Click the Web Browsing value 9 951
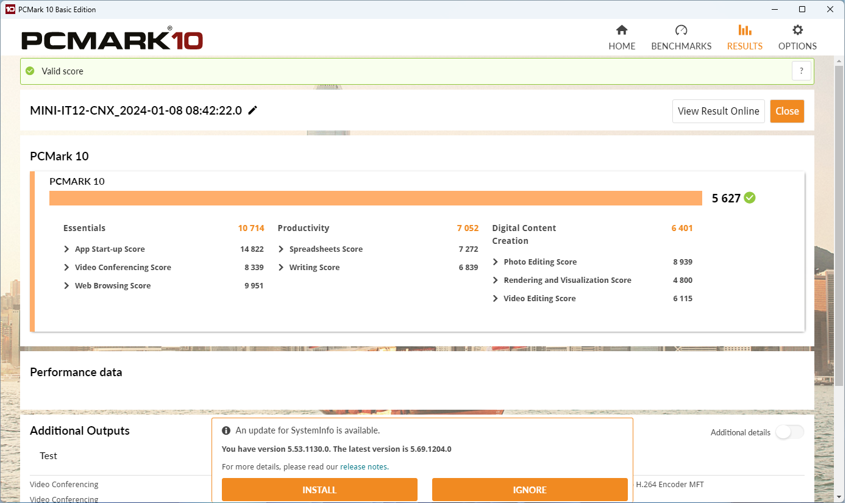 254,286
